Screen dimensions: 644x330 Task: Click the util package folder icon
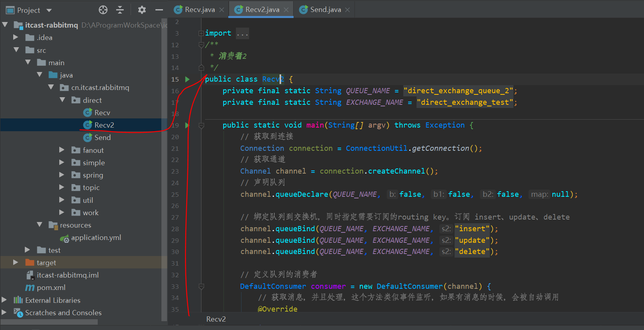pyautogui.click(x=76, y=200)
